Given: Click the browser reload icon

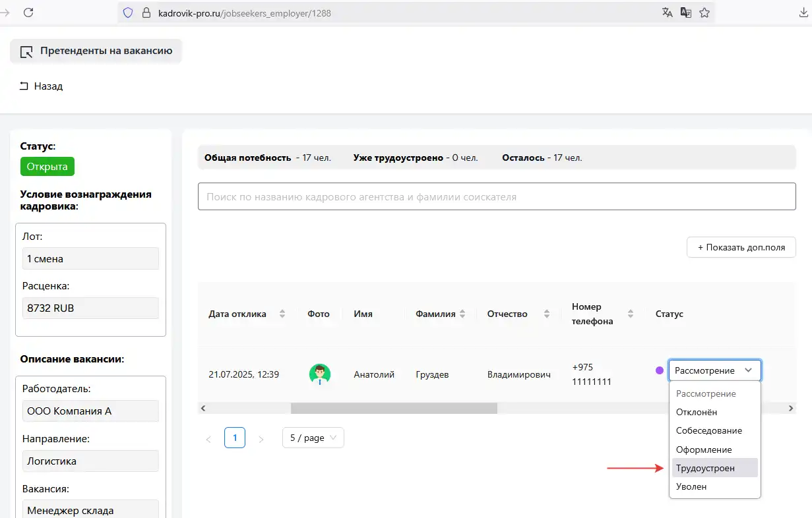Looking at the screenshot, I should point(28,13).
